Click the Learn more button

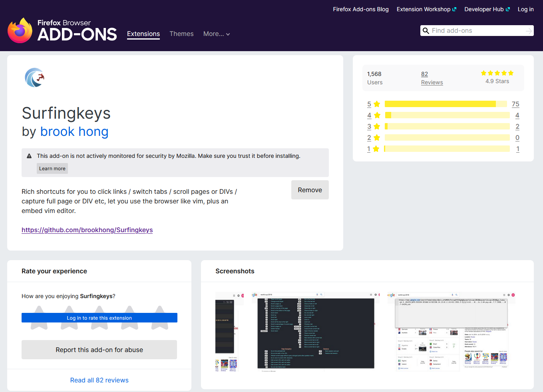click(x=52, y=169)
